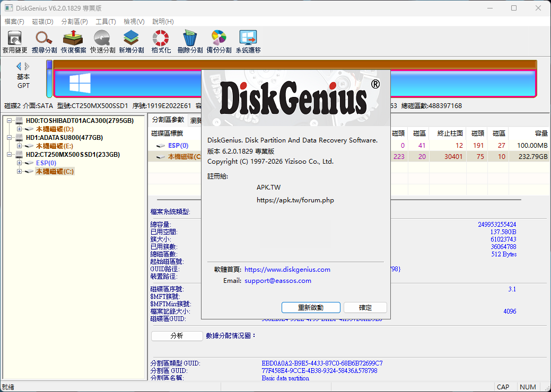
Task: Select HD0:TOSHIBADT01ACA300(2795GB) in the tree
Action: [x=80, y=121]
